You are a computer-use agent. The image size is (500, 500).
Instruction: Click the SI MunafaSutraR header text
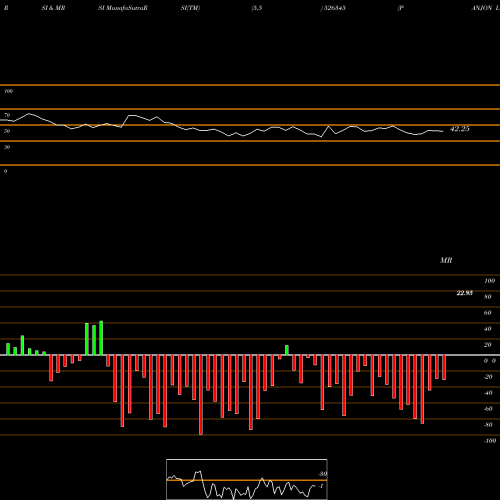pos(123,8)
